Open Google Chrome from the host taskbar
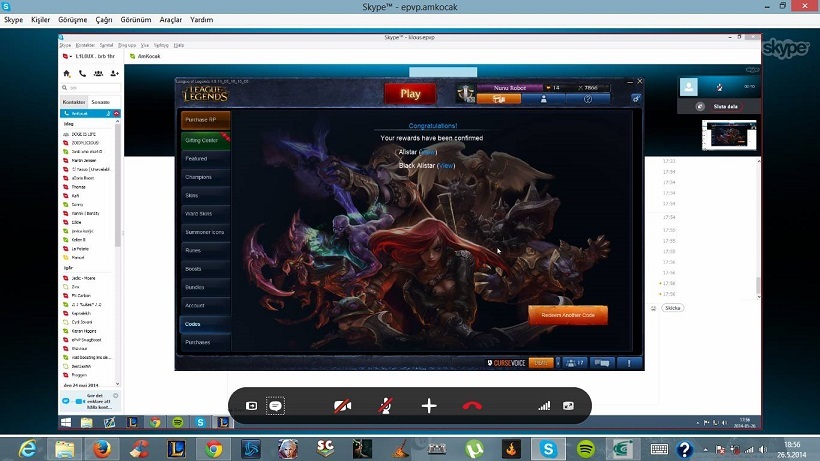Viewport: 820px width, 461px height. click(x=213, y=449)
